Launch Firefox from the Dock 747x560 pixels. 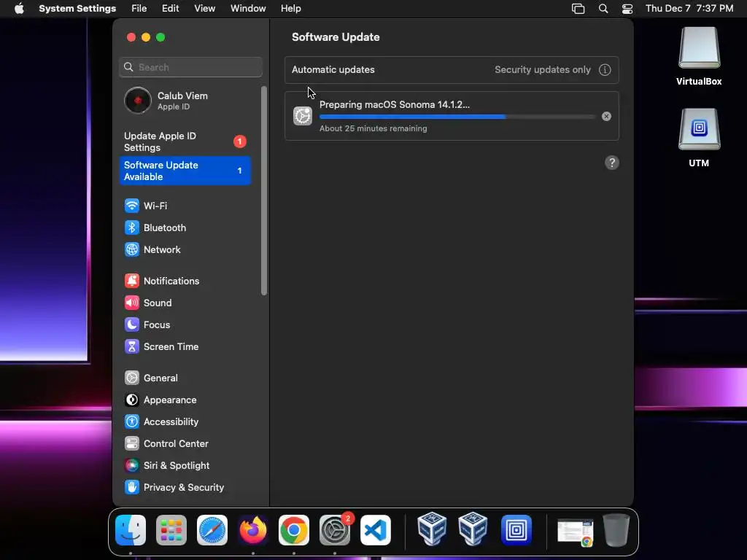(253, 530)
